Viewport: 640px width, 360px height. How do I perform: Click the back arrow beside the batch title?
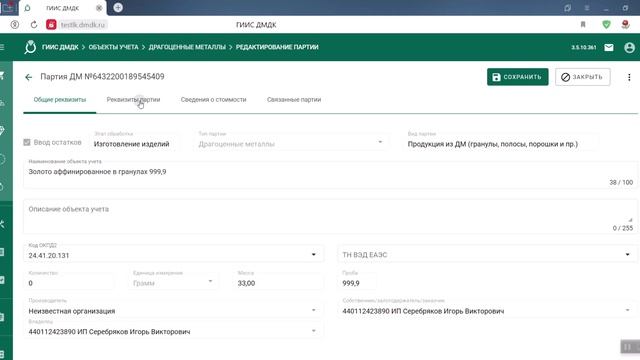[x=28, y=77]
